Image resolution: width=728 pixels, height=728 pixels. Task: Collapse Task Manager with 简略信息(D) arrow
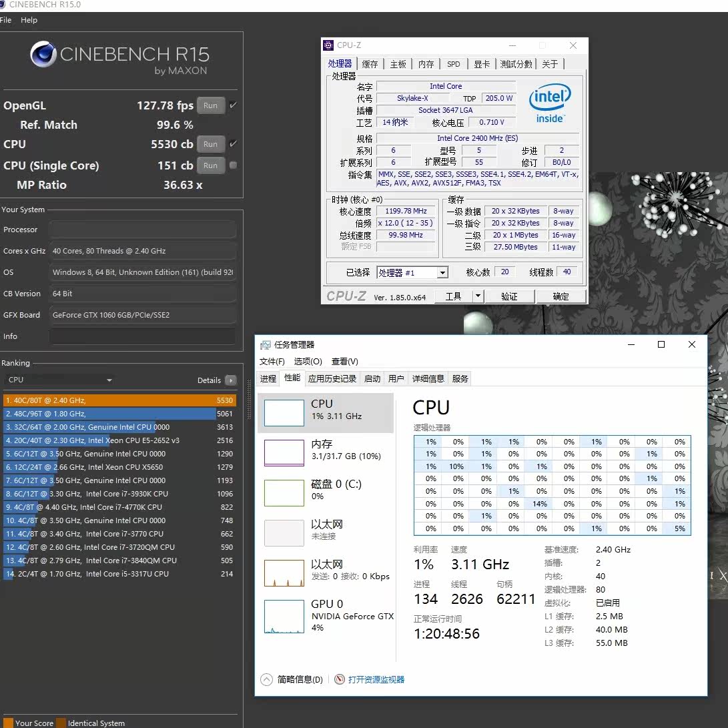(266, 680)
